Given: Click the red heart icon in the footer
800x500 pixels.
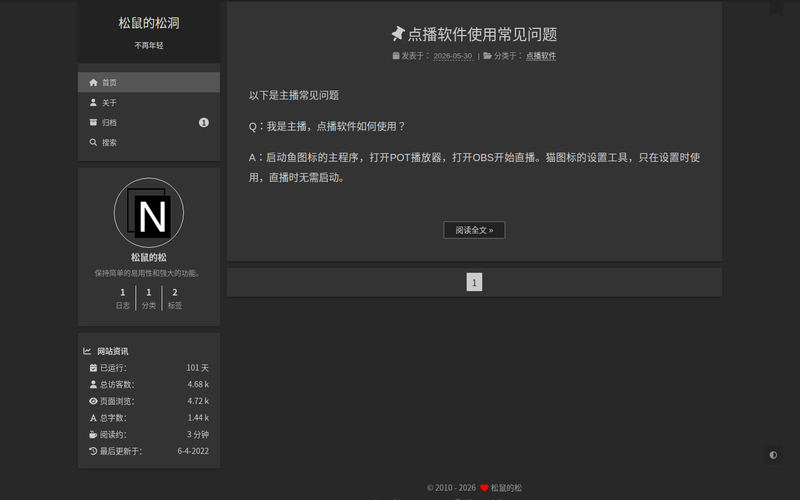Looking at the screenshot, I should [485, 488].
